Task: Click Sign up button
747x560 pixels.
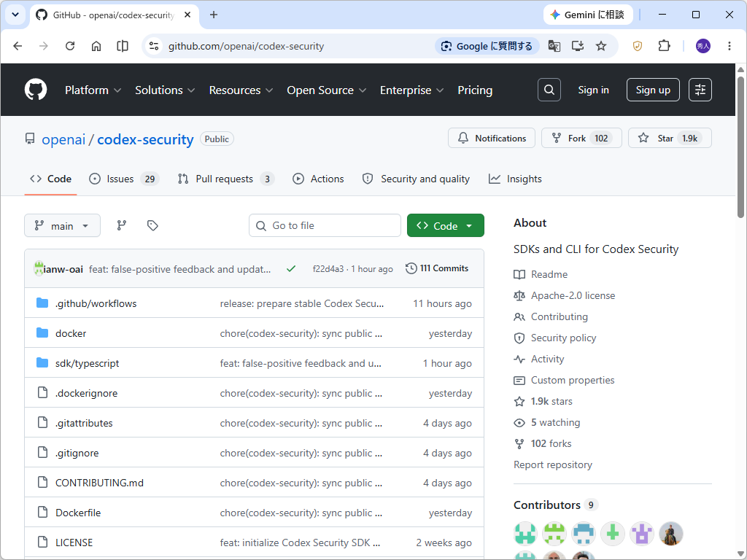Action: [x=653, y=90]
